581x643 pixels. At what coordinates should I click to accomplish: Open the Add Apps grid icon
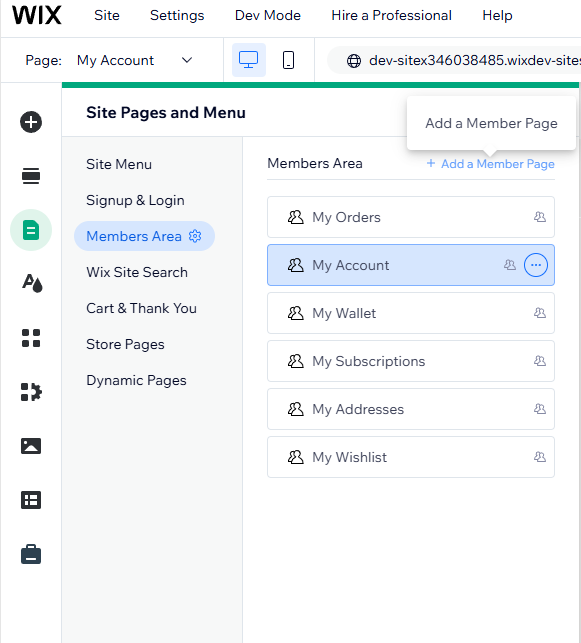tap(31, 338)
